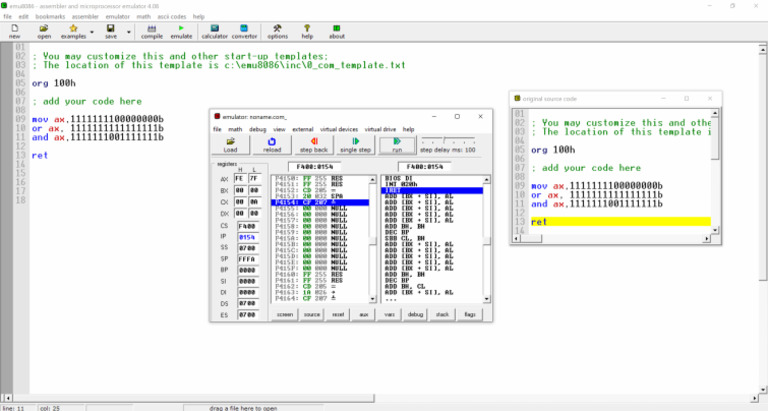Open virtual devices menu in emulator
Image resolution: width=768 pixels, height=411 pixels.
tap(339, 129)
